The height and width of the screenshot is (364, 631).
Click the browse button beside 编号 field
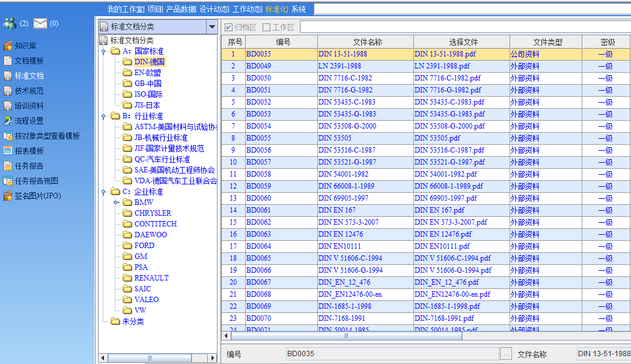(x=506, y=354)
